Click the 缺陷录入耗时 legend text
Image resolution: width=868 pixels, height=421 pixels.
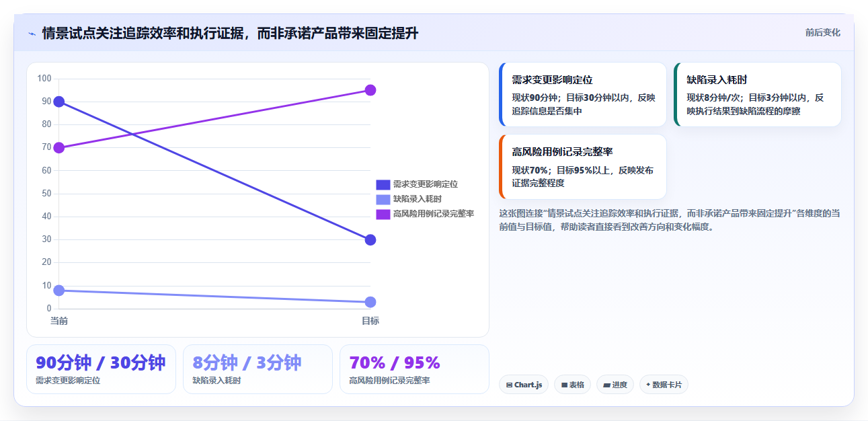click(x=418, y=199)
